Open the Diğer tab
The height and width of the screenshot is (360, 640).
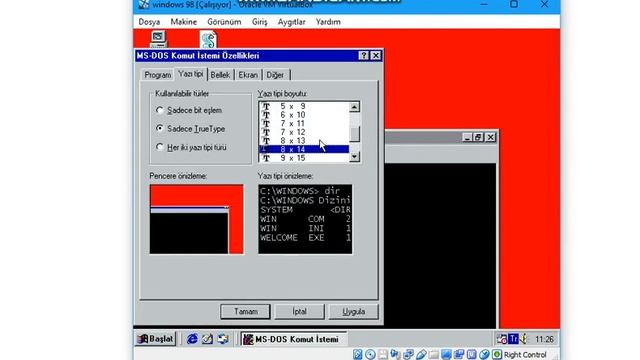[275, 75]
